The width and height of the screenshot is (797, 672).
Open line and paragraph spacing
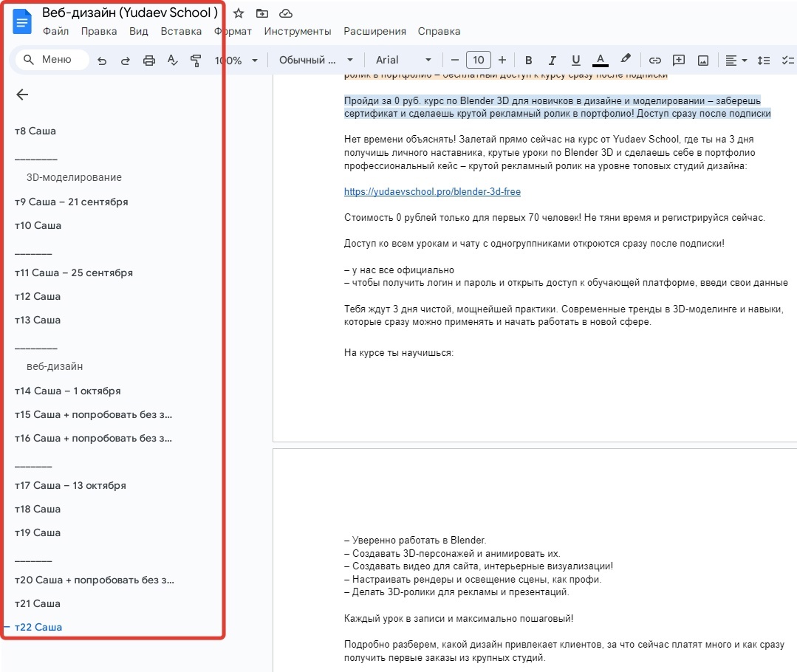[x=764, y=60]
